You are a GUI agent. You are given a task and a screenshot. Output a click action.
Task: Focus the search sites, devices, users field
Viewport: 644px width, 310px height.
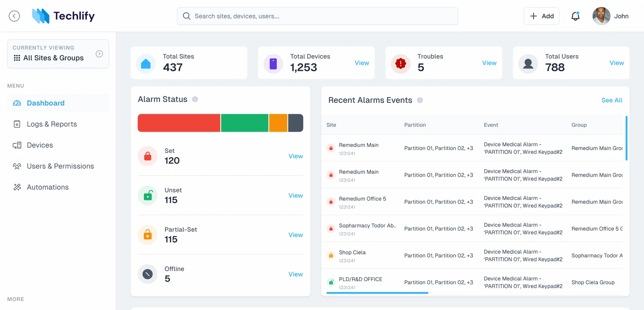[x=317, y=16]
